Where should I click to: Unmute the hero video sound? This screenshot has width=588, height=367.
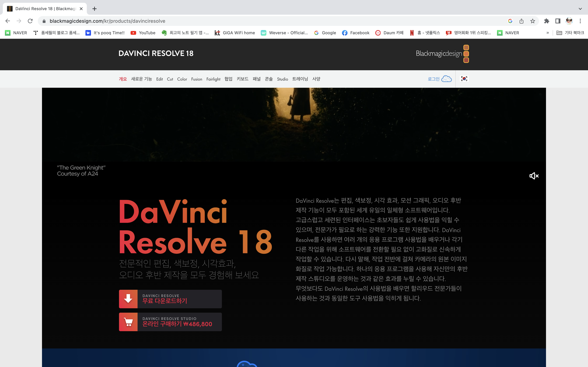[x=534, y=176]
